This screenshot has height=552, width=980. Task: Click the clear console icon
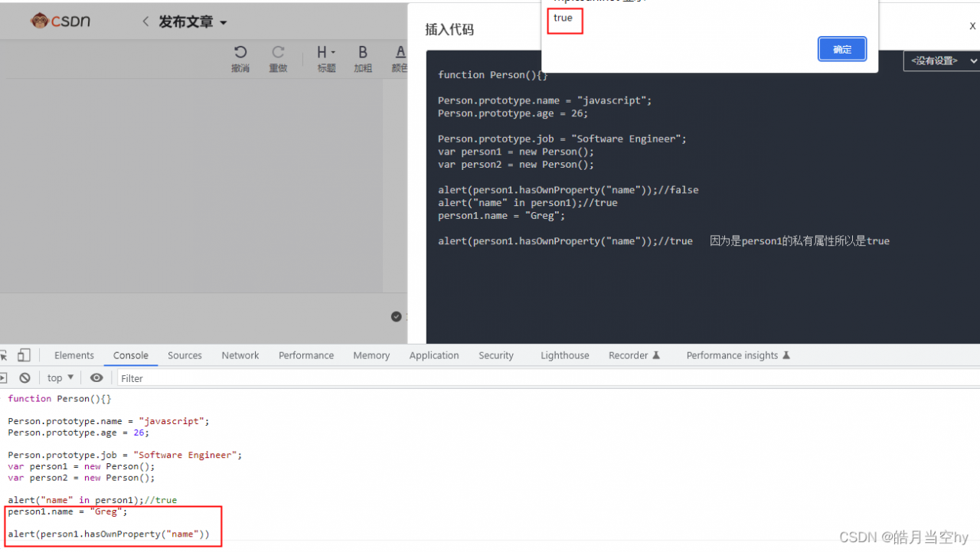pyautogui.click(x=24, y=377)
